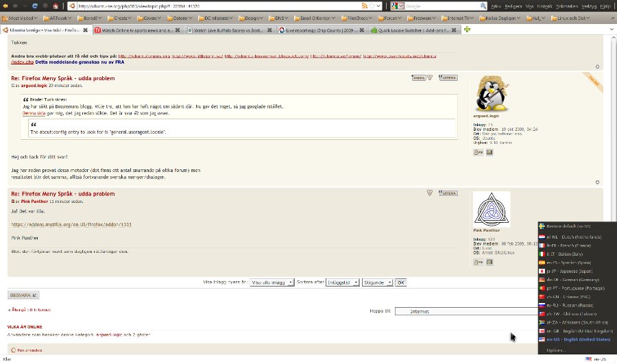
Task: Close the Ubuntu Sverige tab
Action: (85, 30)
